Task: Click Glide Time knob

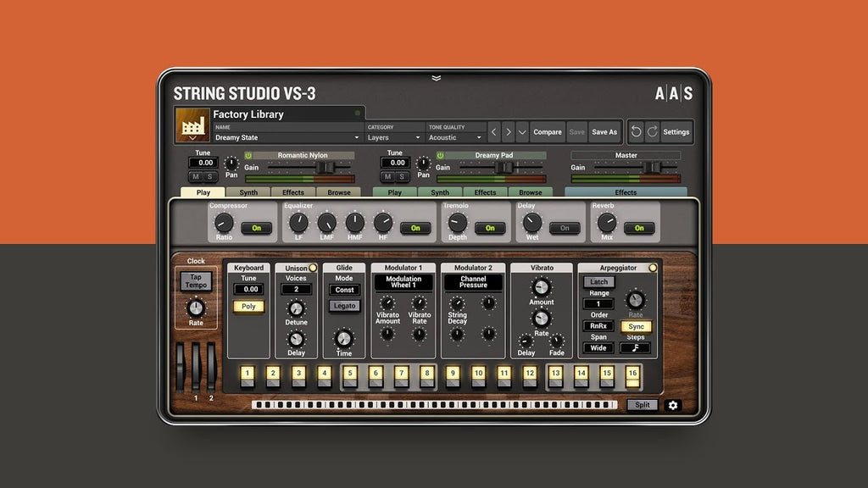Action: tap(344, 339)
